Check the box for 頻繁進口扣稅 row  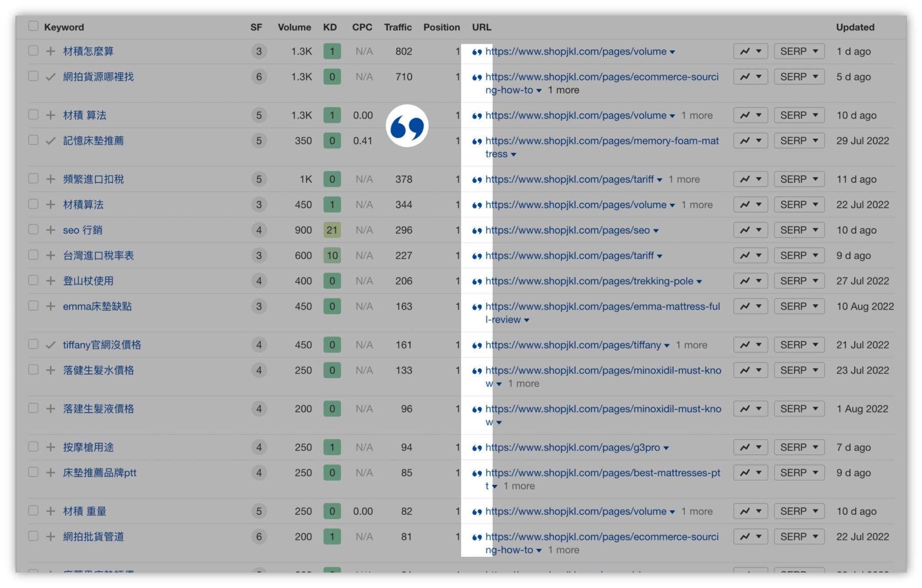(33, 179)
